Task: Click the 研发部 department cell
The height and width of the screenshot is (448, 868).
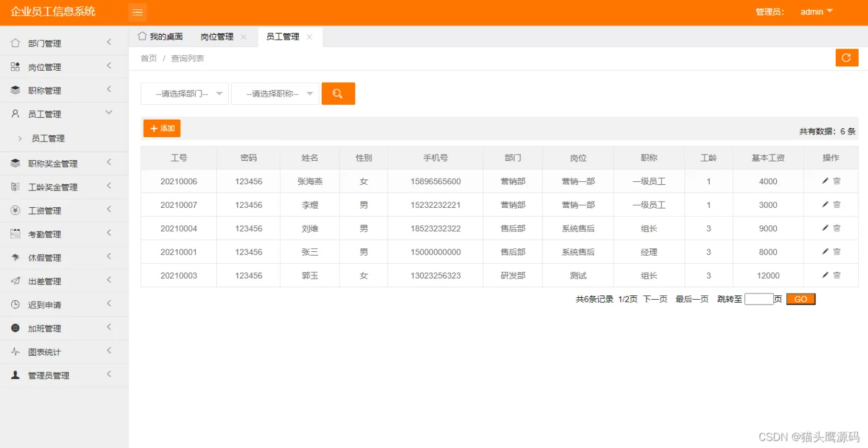Action: click(x=513, y=276)
